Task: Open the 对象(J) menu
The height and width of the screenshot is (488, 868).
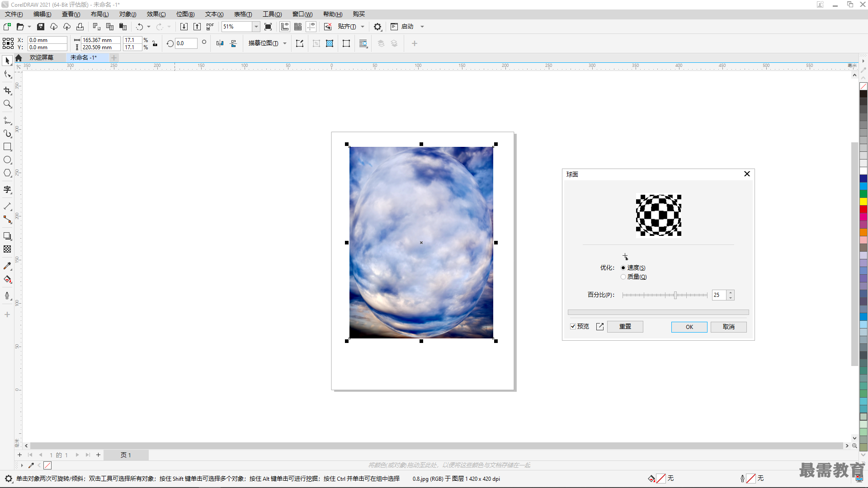Action: pyautogui.click(x=127, y=14)
